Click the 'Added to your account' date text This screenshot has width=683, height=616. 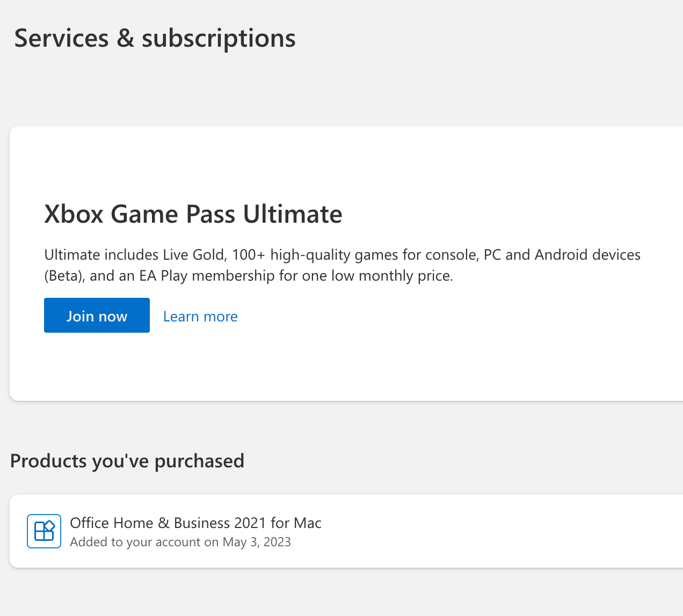[x=180, y=542]
